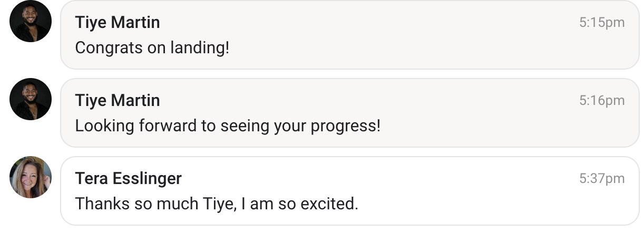Click the 5:15pm timestamp

[x=601, y=23]
